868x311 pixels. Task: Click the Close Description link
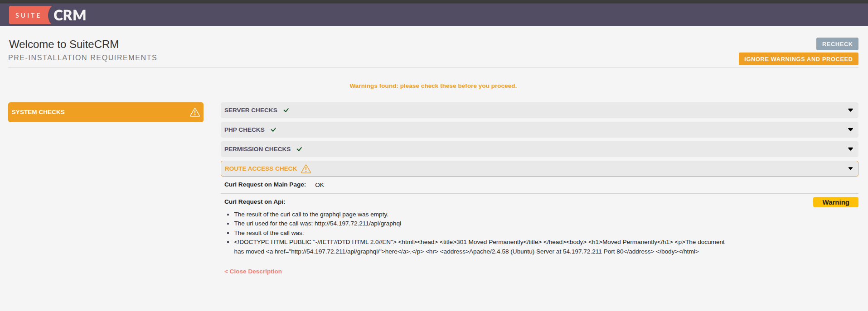coord(253,272)
